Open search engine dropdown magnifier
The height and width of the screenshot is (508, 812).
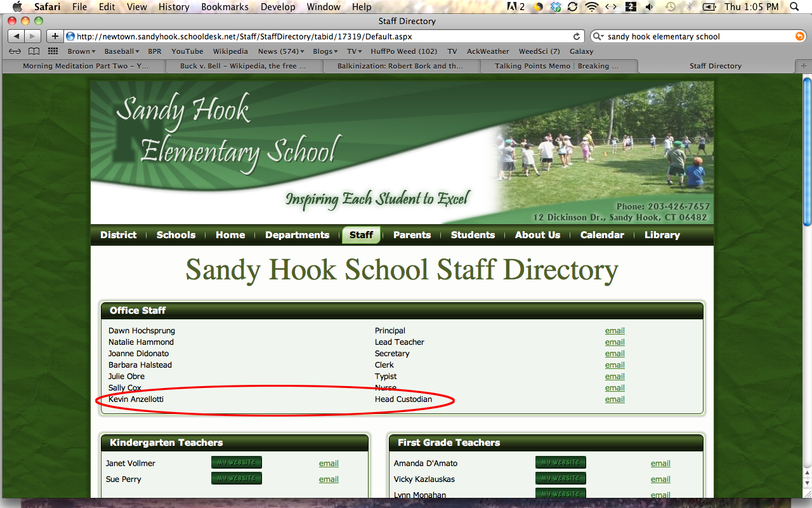[599, 37]
